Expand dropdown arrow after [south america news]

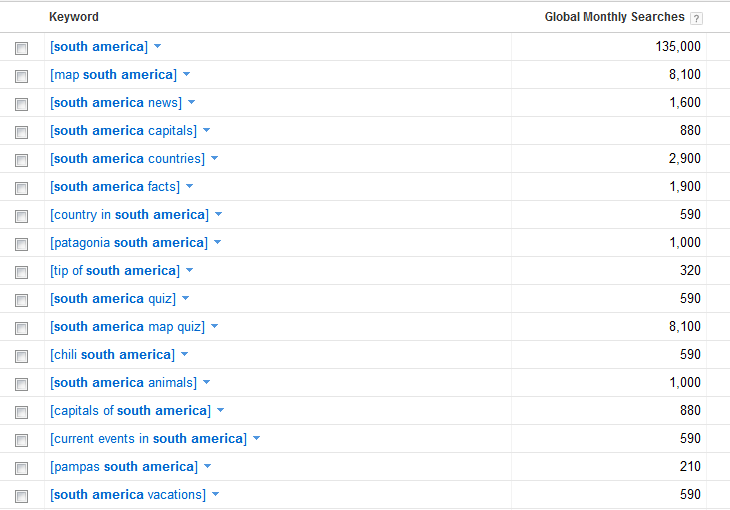point(191,102)
